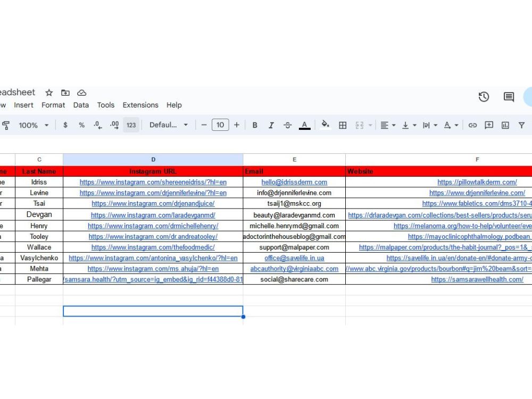The width and height of the screenshot is (532, 399).
Task: Open the text color picker
Action: pos(305,125)
